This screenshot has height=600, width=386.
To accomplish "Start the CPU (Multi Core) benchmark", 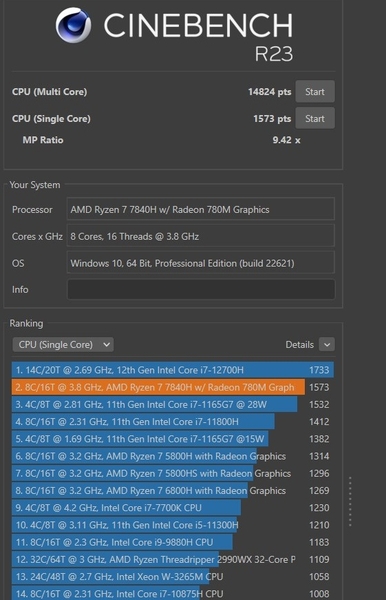I will pos(315,92).
